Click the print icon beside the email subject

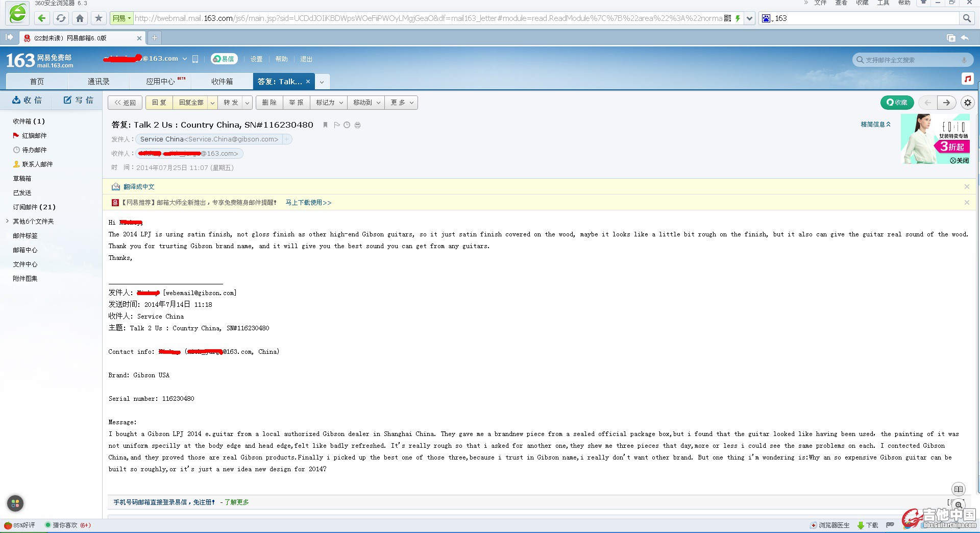coord(357,125)
